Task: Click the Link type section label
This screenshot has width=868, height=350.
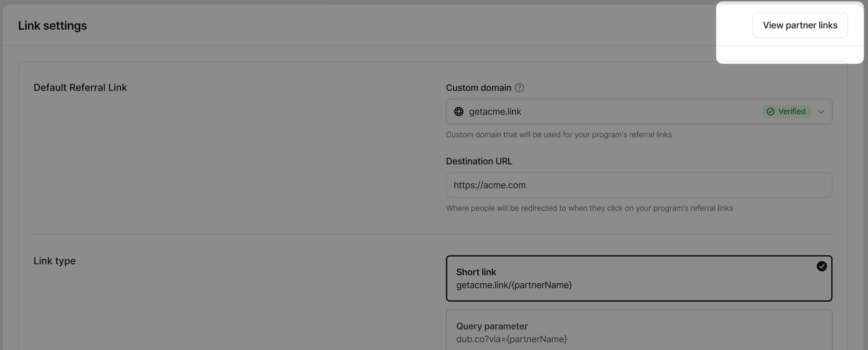Action: (x=54, y=261)
